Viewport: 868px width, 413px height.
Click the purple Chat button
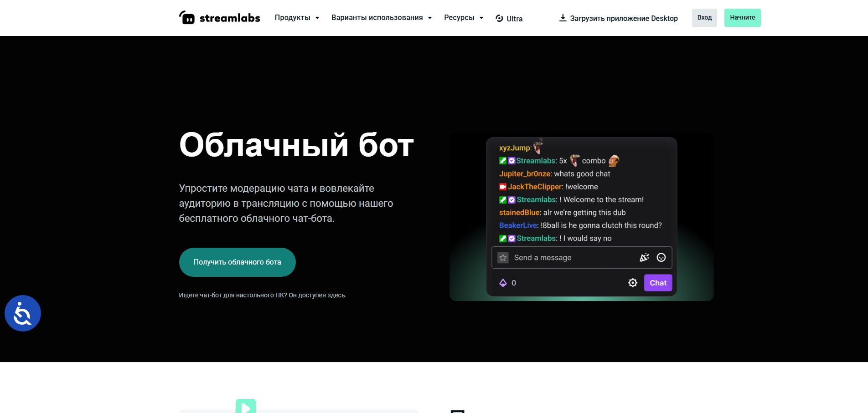(658, 283)
